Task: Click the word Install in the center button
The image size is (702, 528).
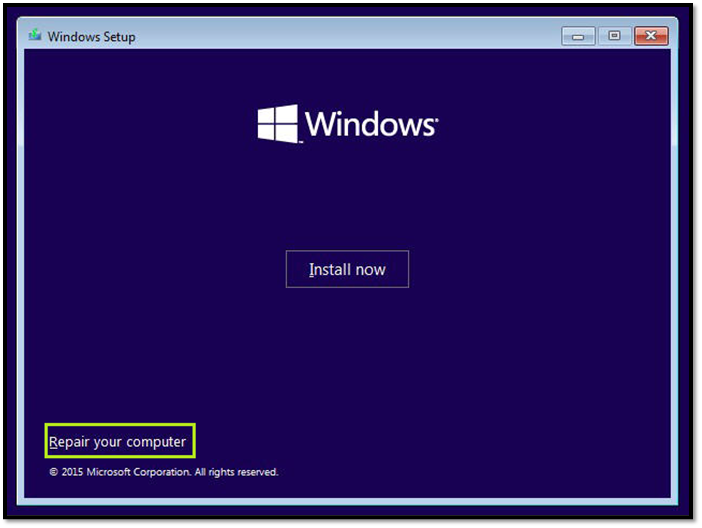Action: pyautogui.click(x=327, y=269)
